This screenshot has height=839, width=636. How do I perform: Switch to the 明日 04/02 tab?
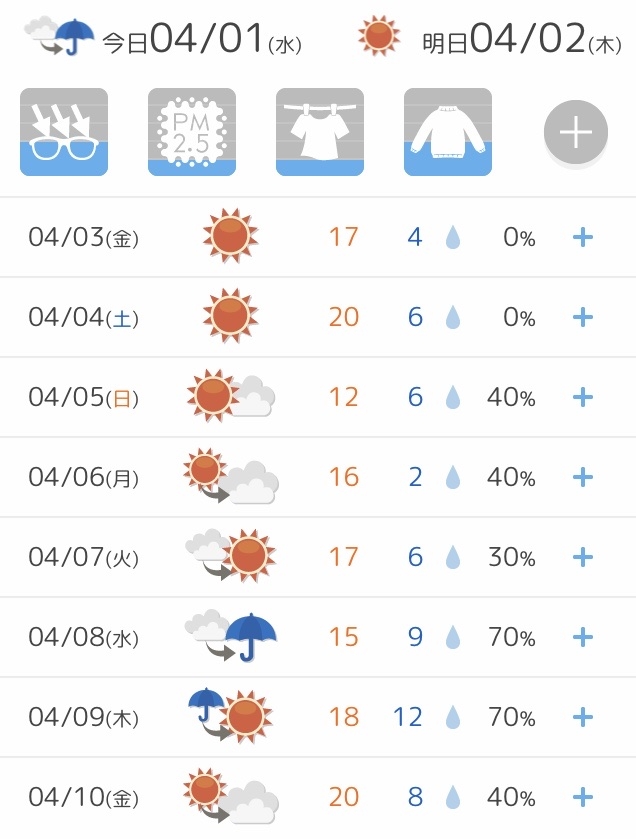point(489,37)
